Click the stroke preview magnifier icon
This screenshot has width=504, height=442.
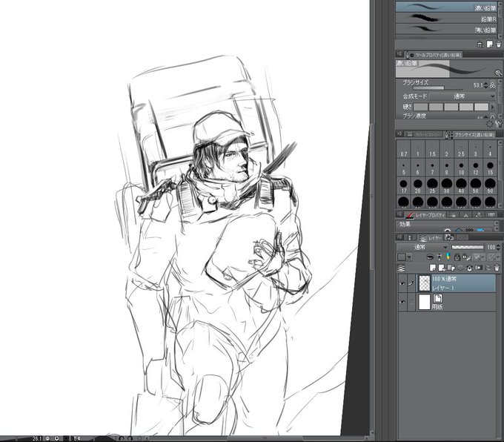point(498,73)
